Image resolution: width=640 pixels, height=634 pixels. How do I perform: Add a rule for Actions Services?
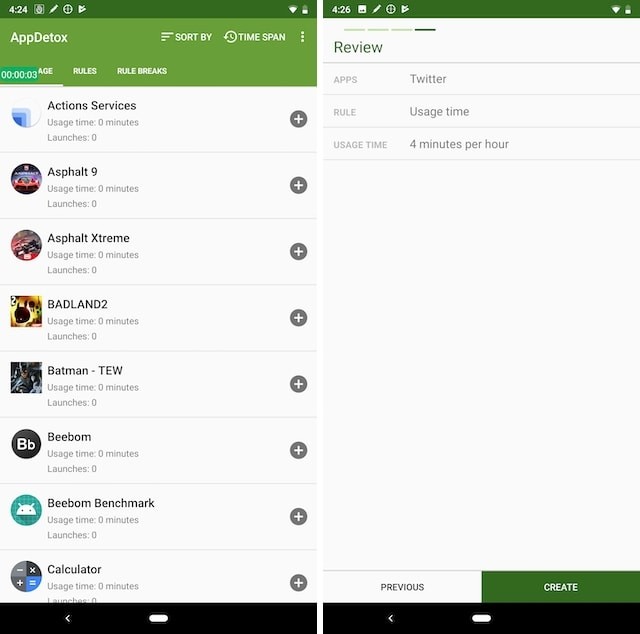point(298,119)
